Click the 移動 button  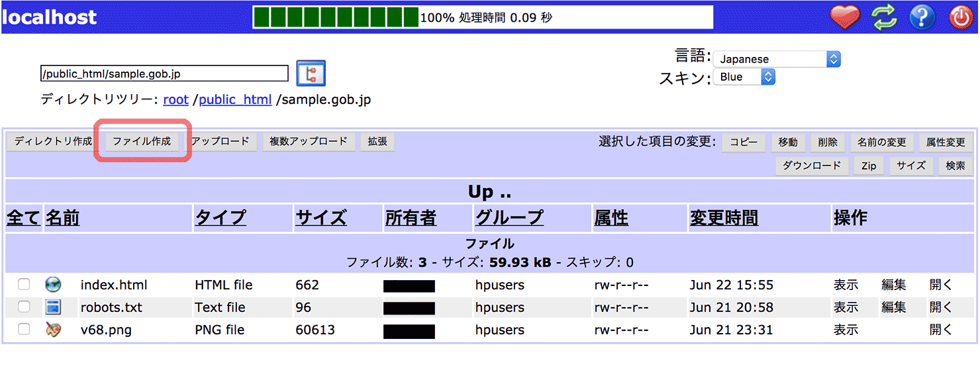pos(788,142)
